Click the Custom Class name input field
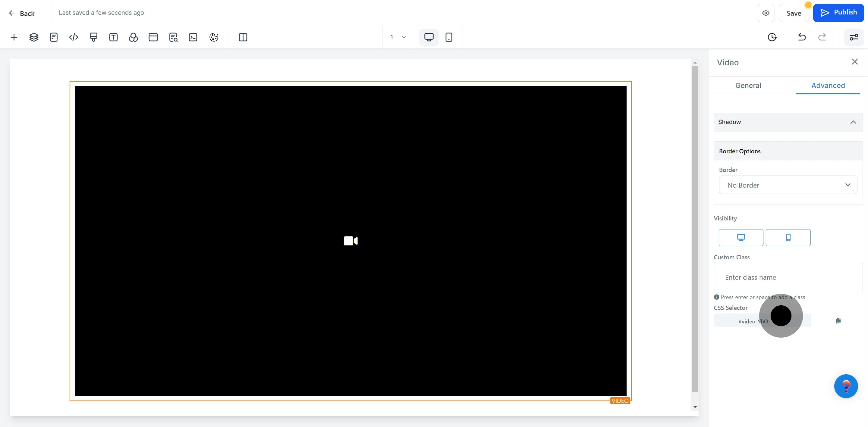The height and width of the screenshot is (427, 868). [788, 277]
